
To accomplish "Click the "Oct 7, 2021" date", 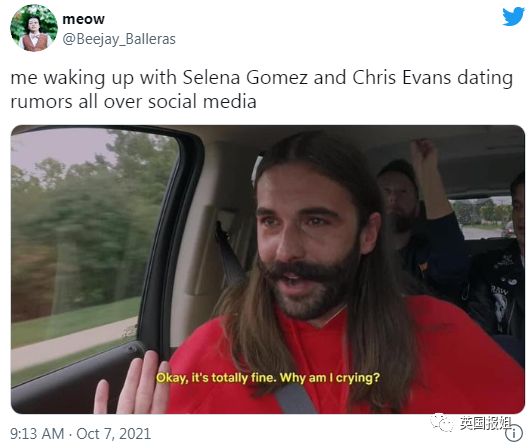I will point(113,434).
